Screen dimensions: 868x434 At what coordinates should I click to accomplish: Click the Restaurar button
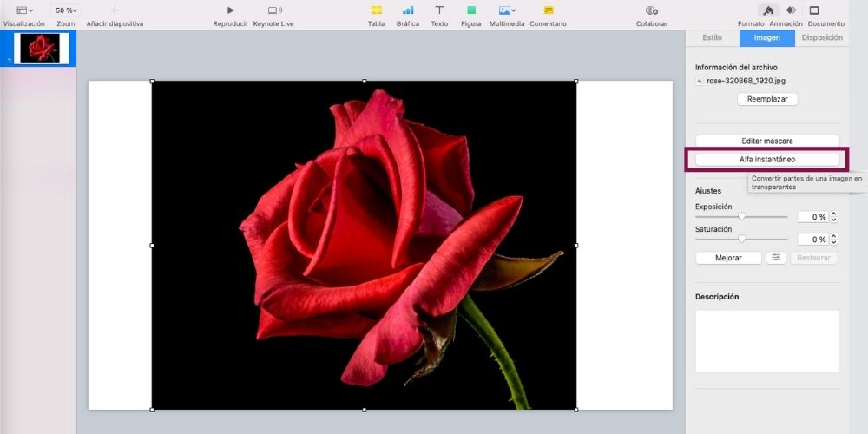(x=814, y=258)
